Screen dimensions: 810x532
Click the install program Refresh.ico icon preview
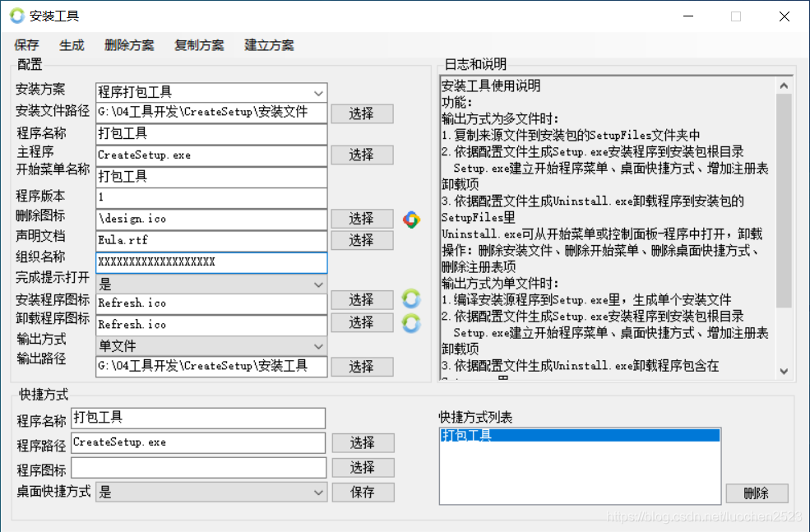coord(411,299)
